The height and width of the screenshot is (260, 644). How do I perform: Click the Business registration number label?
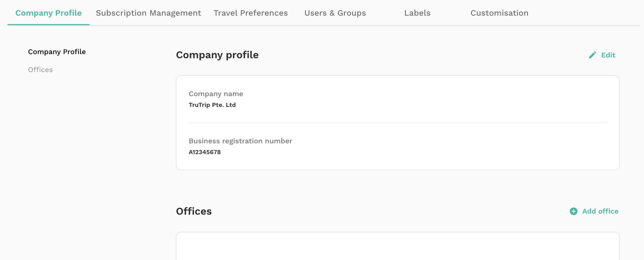pyautogui.click(x=240, y=141)
